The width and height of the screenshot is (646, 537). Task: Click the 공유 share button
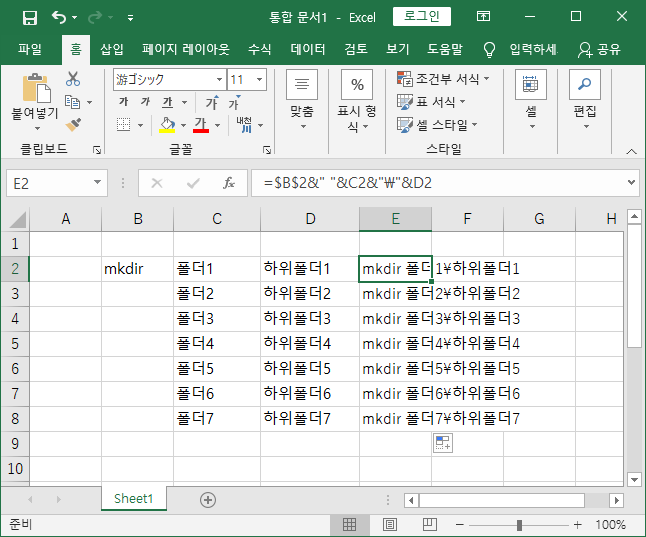click(x=599, y=49)
